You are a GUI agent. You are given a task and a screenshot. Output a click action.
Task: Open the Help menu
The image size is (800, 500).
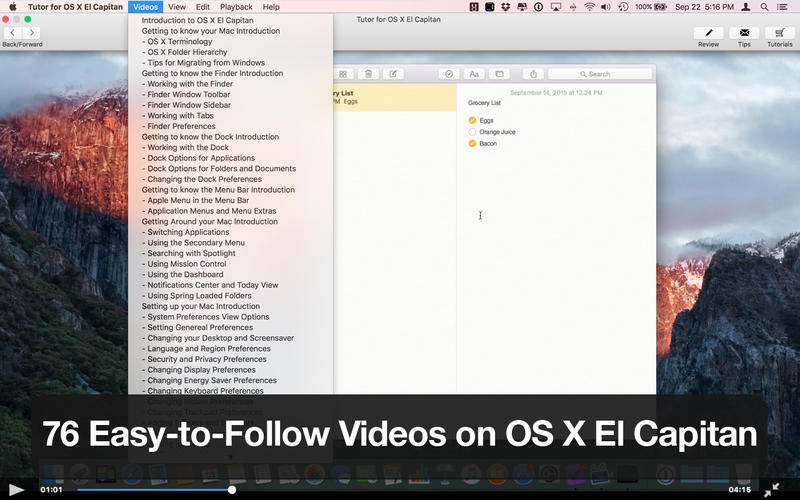pyautogui.click(x=271, y=7)
